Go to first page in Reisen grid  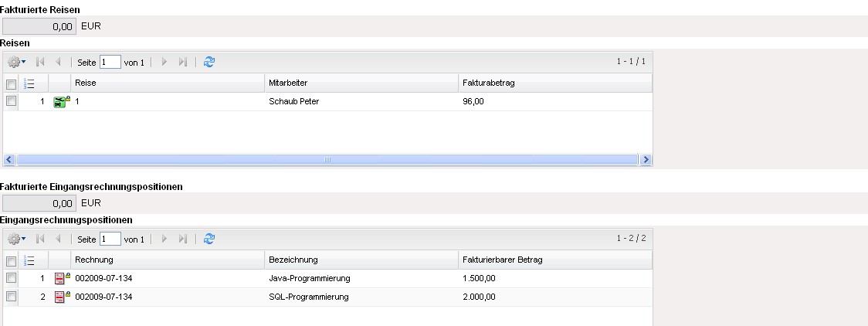(x=42, y=63)
